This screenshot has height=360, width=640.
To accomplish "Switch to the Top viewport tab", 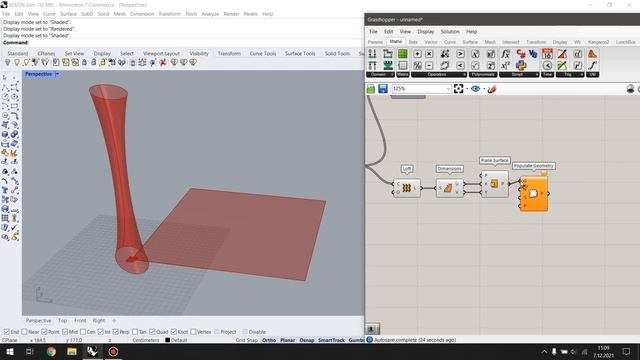I will click(62, 321).
